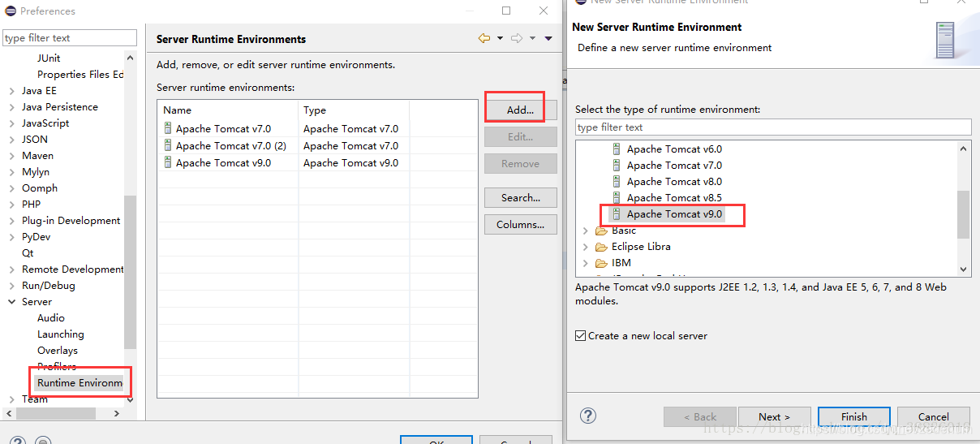Expand the Java Persistence node
Viewport: 980px width, 444px height.
[x=11, y=107]
